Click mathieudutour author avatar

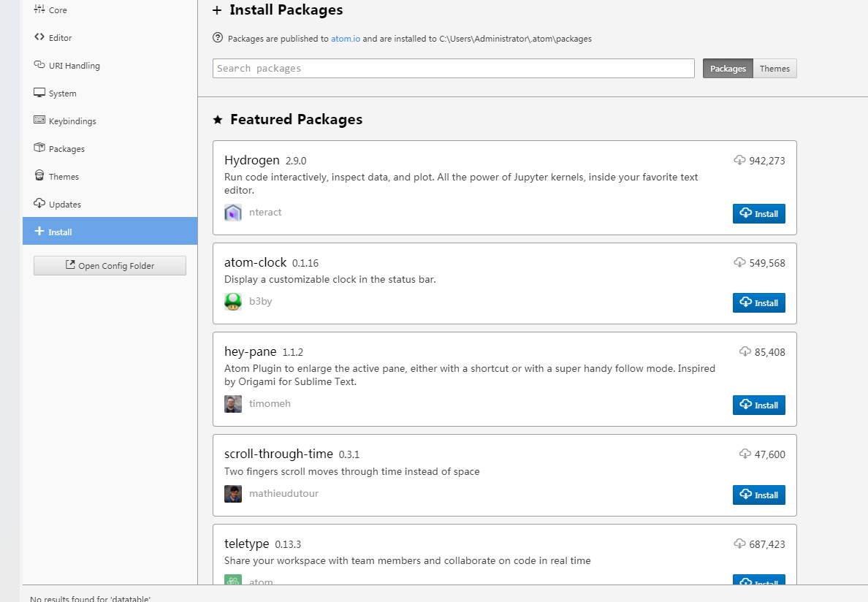233,494
